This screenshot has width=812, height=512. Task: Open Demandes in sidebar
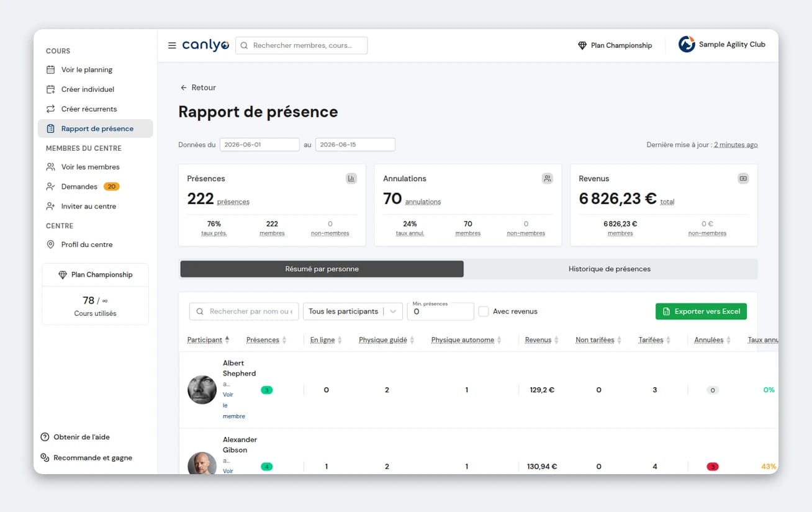[95, 186]
